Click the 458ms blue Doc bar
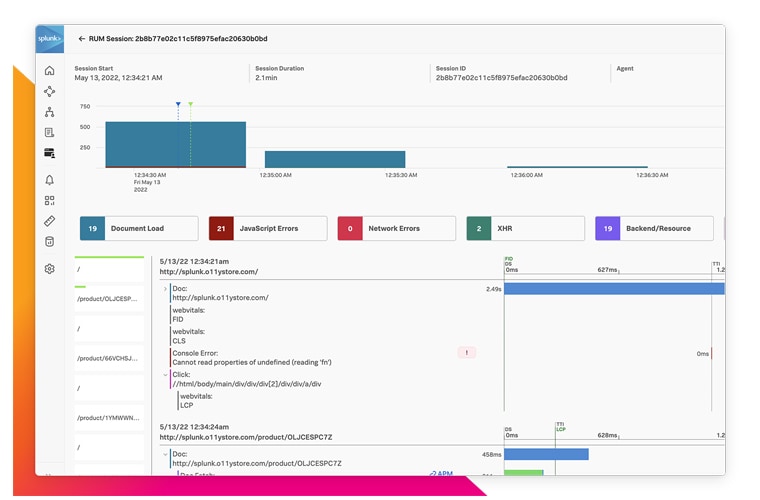 546,454
